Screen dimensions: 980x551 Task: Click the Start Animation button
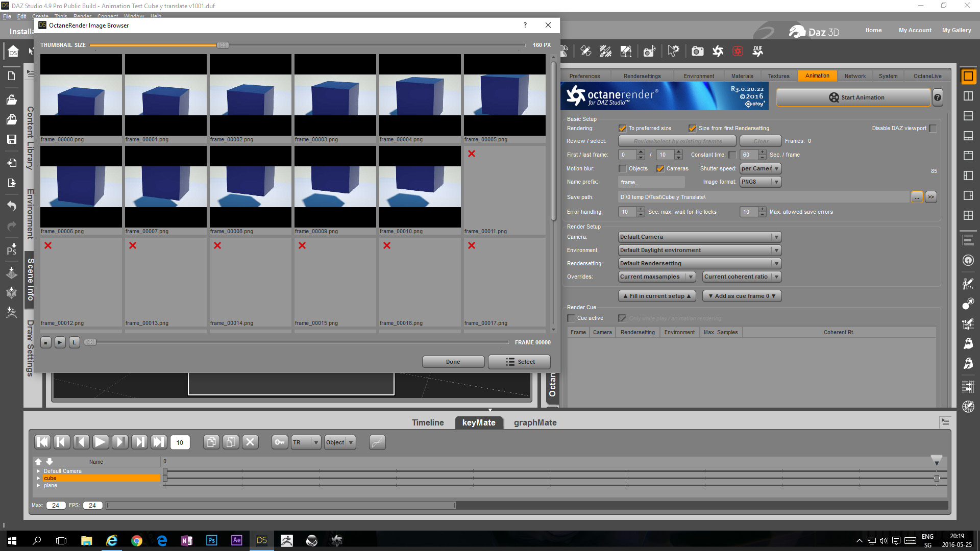(853, 97)
